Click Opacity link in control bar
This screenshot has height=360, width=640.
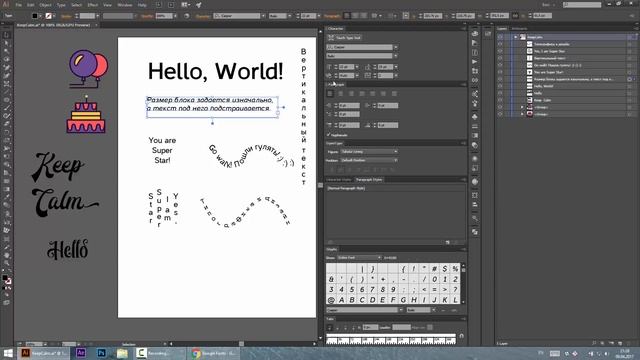(147, 16)
